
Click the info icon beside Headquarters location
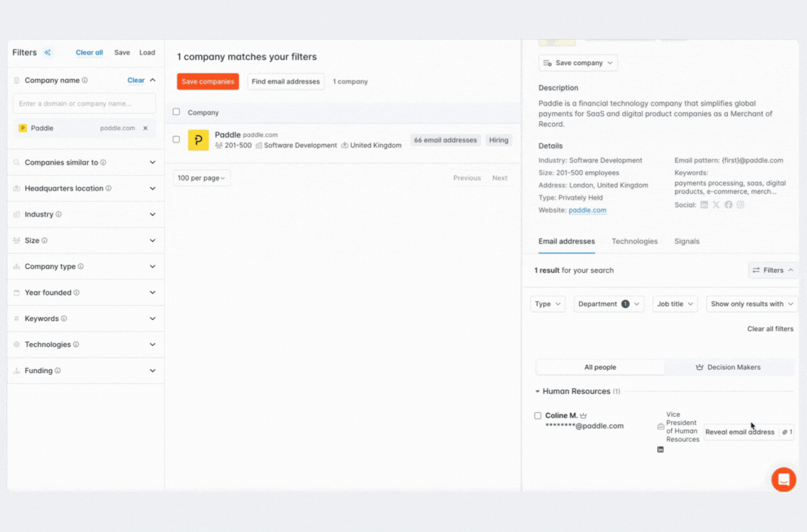coord(109,188)
